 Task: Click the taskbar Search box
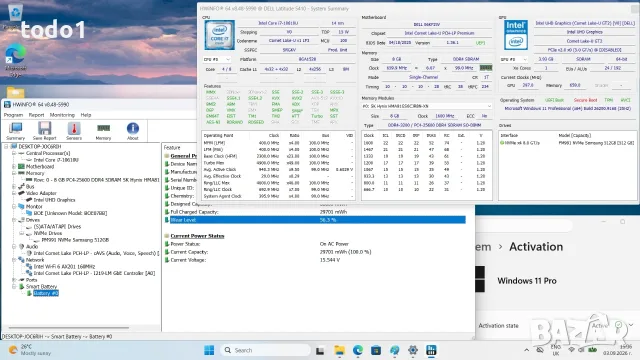click(266, 350)
